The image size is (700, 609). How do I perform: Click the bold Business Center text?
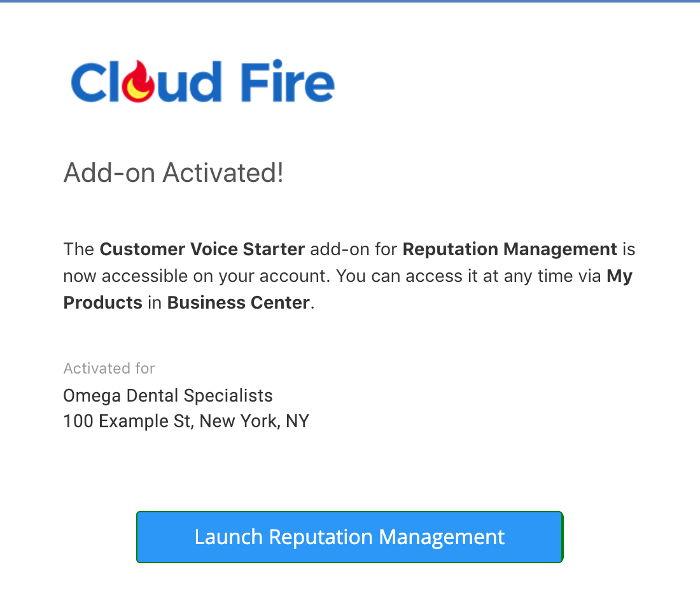pyautogui.click(x=239, y=303)
